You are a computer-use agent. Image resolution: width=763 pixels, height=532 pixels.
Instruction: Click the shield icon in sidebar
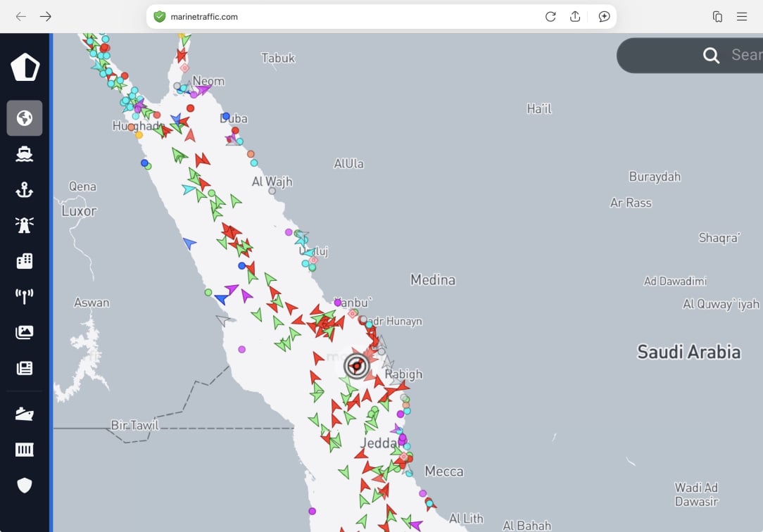25,486
